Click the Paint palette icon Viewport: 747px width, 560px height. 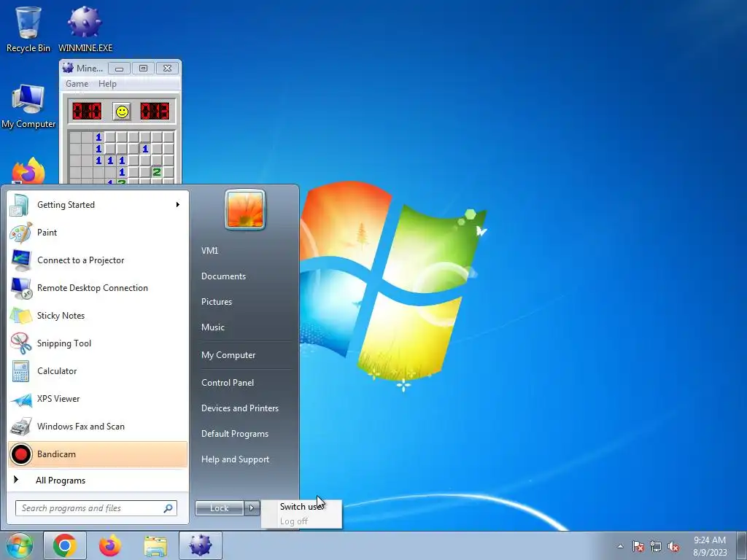pyautogui.click(x=20, y=233)
